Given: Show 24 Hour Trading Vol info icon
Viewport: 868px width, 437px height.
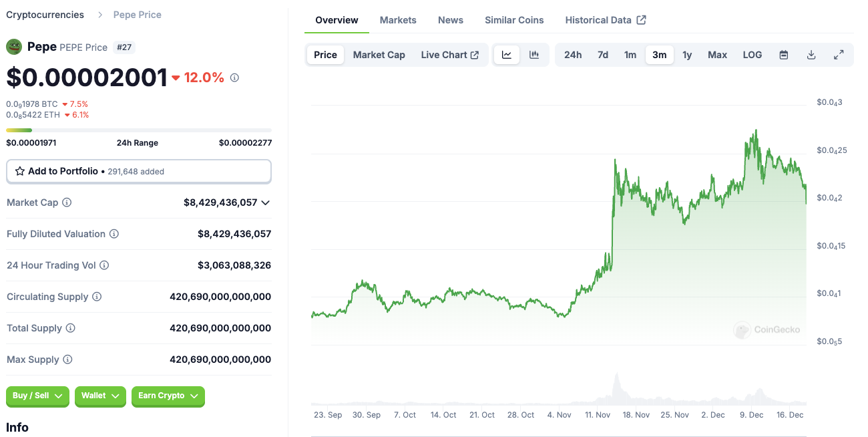Looking at the screenshot, I should pos(104,265).
